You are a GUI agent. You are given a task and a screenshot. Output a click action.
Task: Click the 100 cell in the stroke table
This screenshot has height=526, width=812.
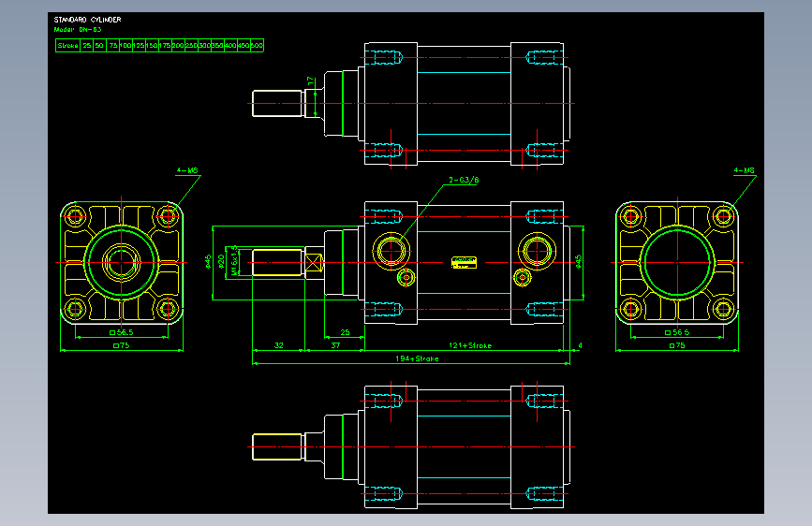click(125, 46)
